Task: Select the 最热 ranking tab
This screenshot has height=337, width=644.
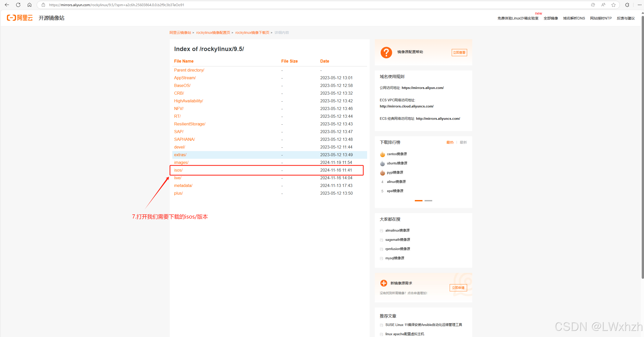Action: click(x=450, y=143)
